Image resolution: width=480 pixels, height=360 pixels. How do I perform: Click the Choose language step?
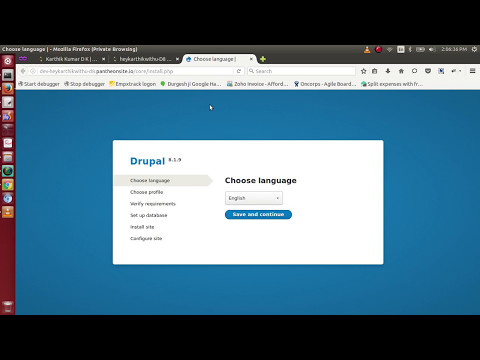click(x=150, y=180)
